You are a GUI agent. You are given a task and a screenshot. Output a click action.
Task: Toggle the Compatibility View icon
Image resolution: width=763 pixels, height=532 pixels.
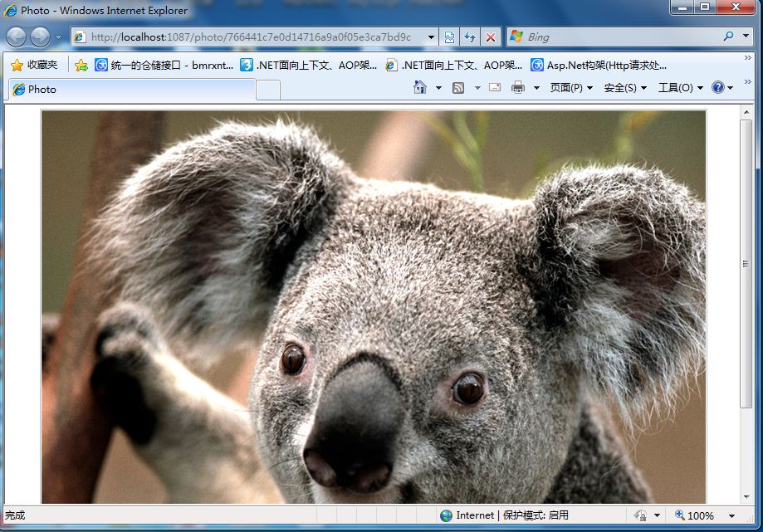click(x=449, y=37)
